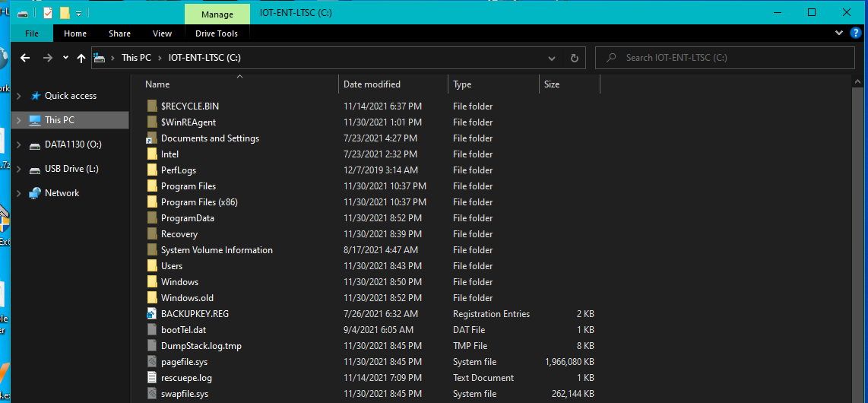This screenshot has height=403, width=868.
Task: Select the rescuepe.log text document icon
Action: (x=152, y=378)
